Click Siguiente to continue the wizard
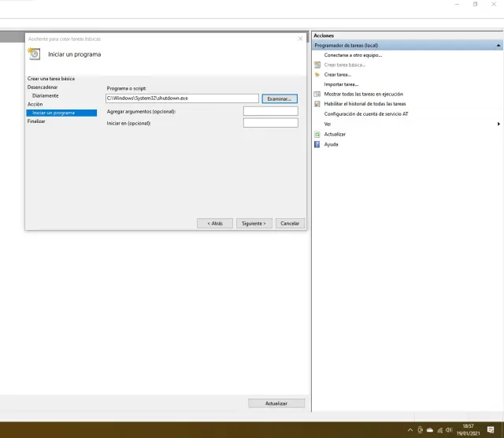Image resolution: width=504 pixels, height=438 pixels. pyautogui.click(x=254, y=224)
